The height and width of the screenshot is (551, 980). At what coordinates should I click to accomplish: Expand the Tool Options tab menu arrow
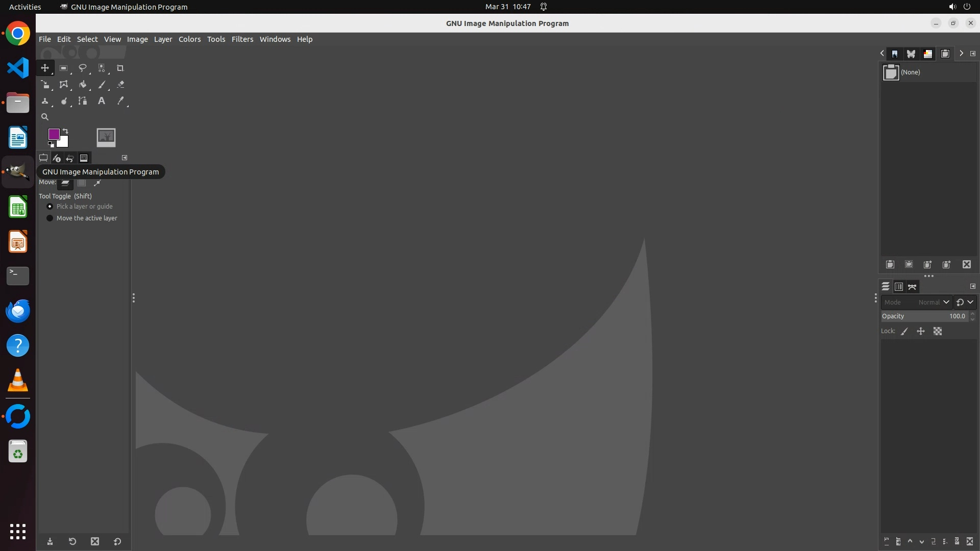[x=125, y=158]
